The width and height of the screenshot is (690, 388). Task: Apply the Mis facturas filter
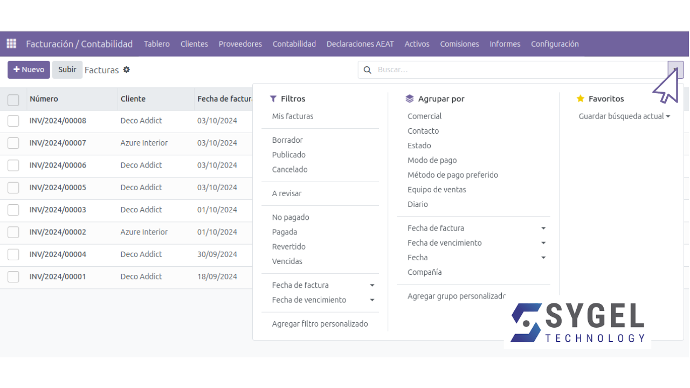pos(293,116)
